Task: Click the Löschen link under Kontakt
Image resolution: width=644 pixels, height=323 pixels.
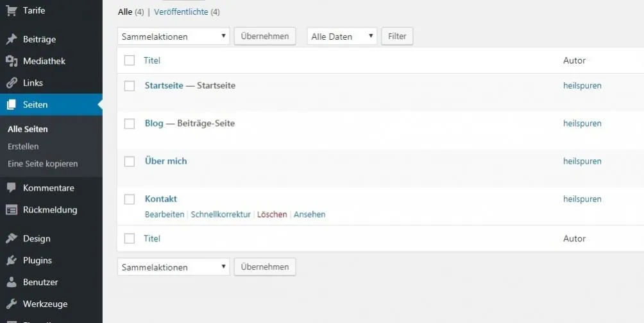Action: pyautogui.click(x=272, y=214)
